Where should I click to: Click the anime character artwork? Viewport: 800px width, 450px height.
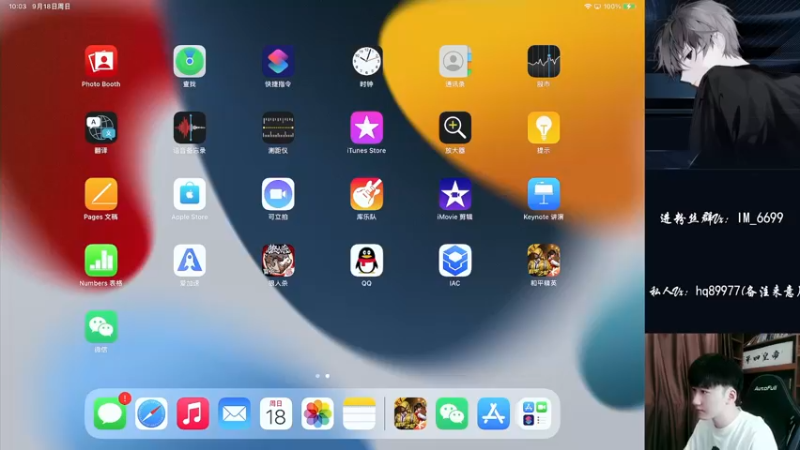point(722,84)
